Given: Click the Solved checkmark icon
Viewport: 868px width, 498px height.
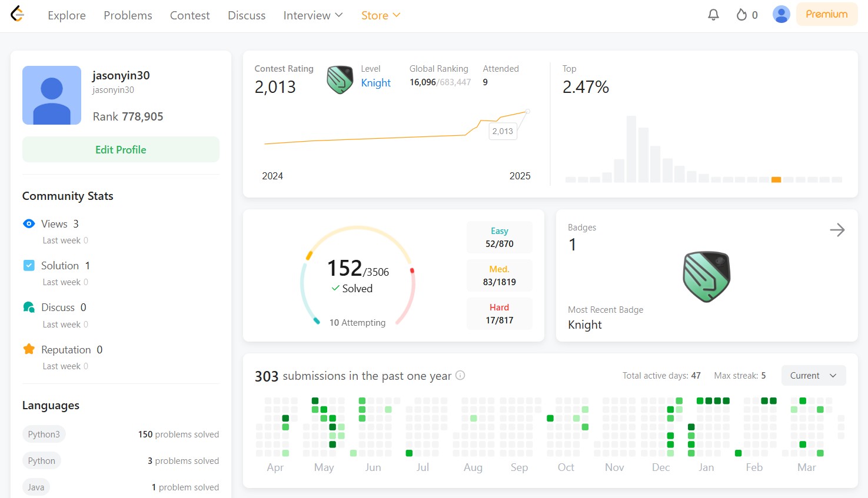Looking at the screenshot, I should (x=335, y=288).
